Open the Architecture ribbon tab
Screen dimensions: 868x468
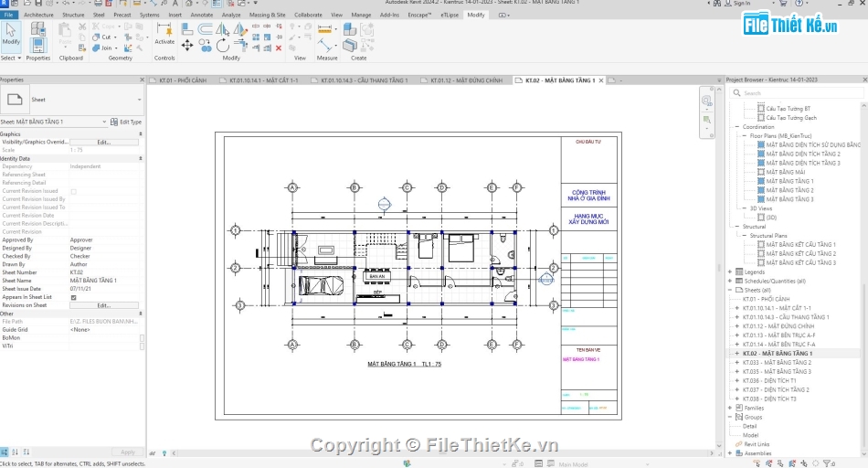[38, 15]
